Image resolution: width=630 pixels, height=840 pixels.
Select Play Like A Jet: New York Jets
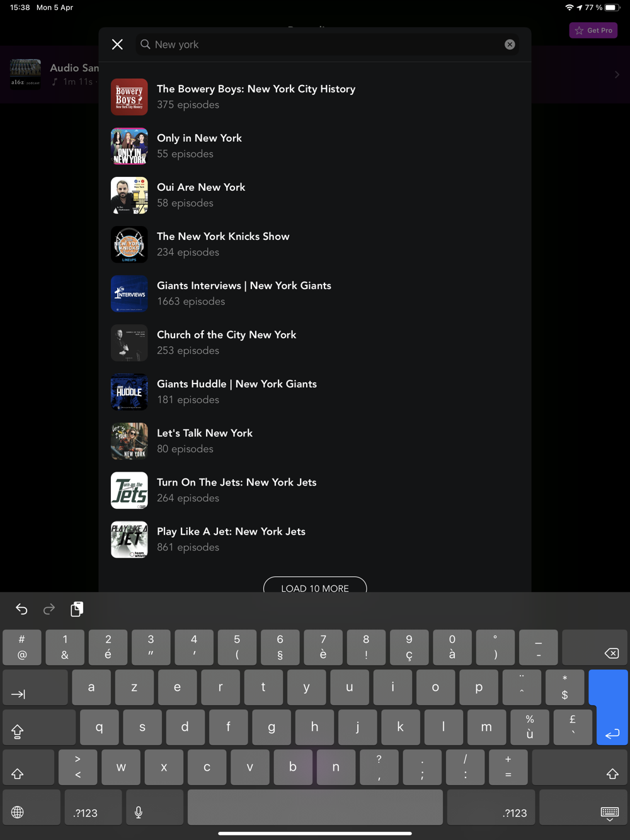point(315,539)
